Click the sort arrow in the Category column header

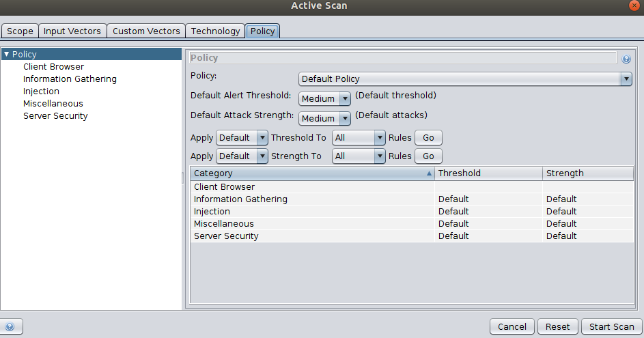[429, 173]
